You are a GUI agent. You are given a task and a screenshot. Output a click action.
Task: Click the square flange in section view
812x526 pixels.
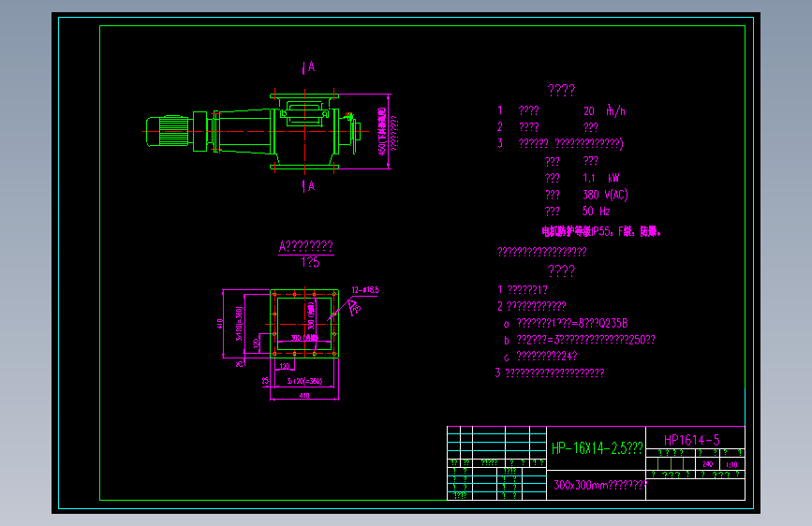[304, 324]
